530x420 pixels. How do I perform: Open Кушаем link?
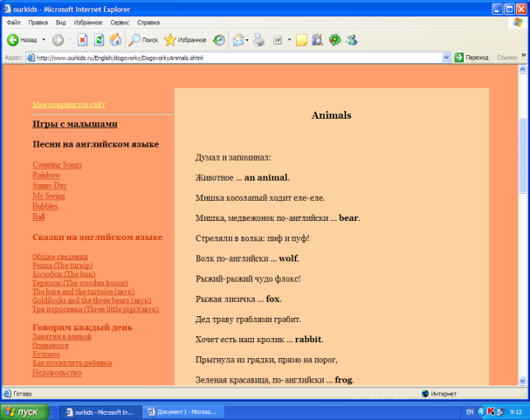(46, 355)
